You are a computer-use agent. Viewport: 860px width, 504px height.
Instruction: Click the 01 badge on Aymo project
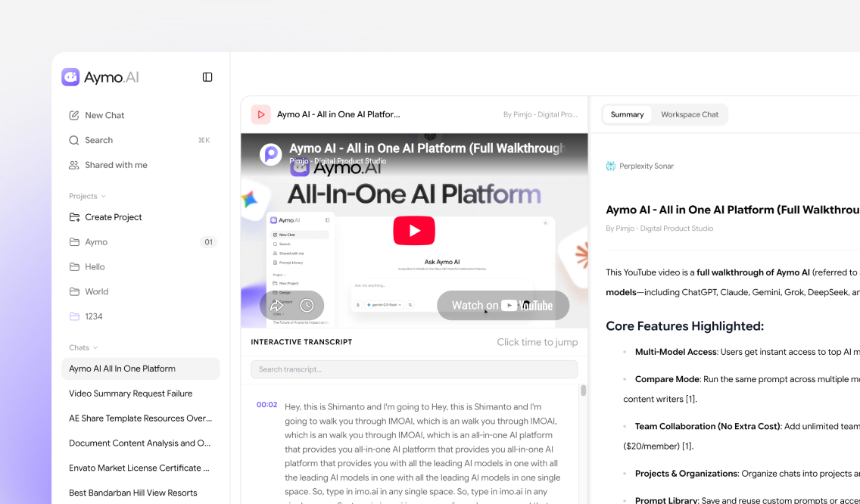coord(208,242)
